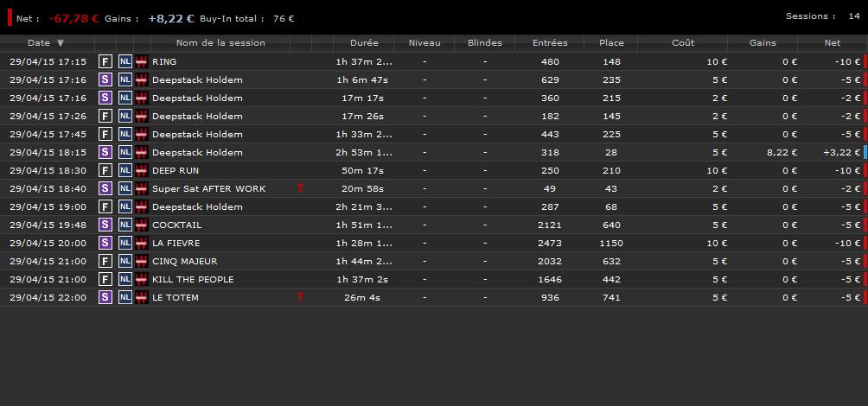Click the 26m 4s duration cell
The width and height of the screenshot is (868, 406).
tap(362, 297)
